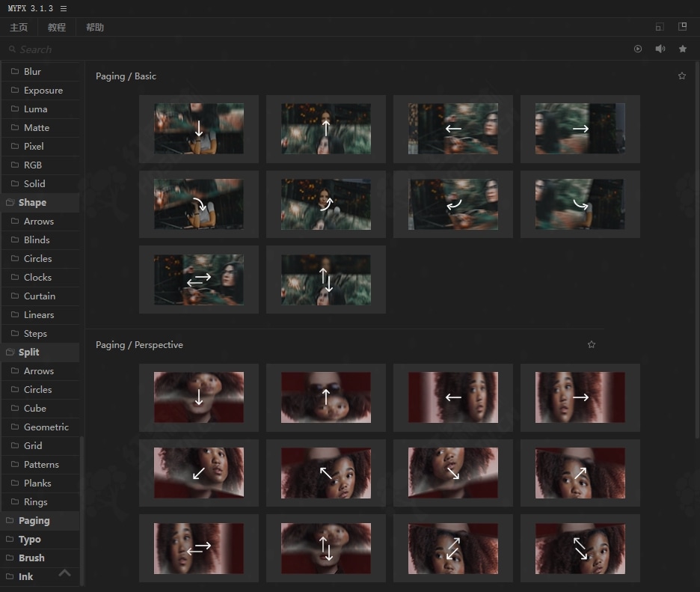The image size is (700, 592).
Task: Mute the preview sound with speaker icon
Action: point(660,49)
